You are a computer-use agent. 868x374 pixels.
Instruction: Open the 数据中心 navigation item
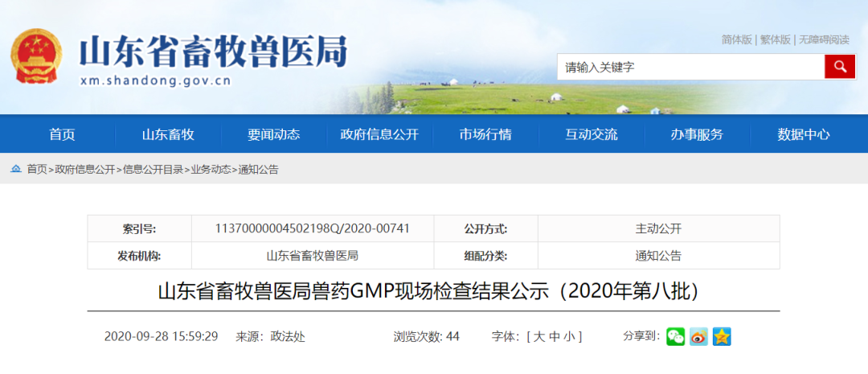[x=803, y=134]
